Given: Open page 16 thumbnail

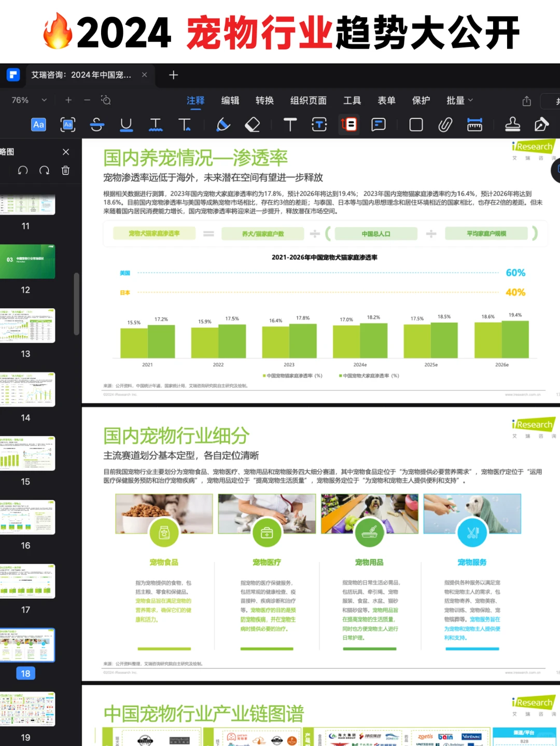Looking at the screenshot, I should click(27, 517).
